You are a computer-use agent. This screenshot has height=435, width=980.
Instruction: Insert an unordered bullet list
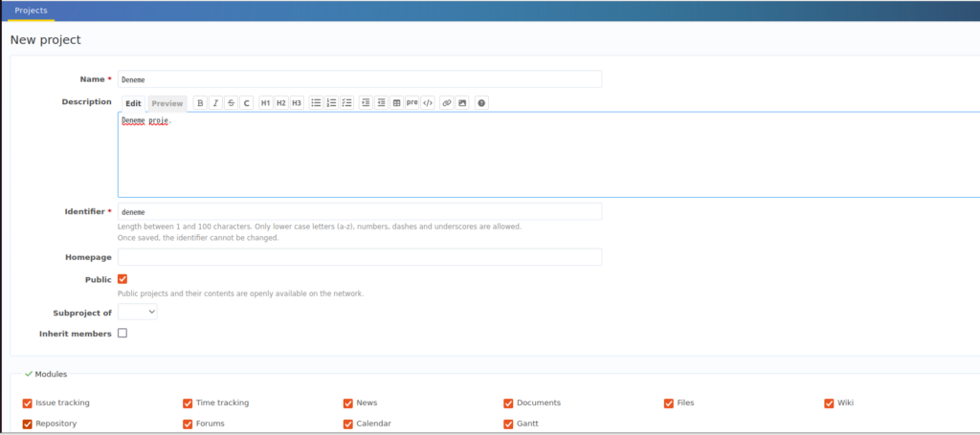[x=316, y=103]
